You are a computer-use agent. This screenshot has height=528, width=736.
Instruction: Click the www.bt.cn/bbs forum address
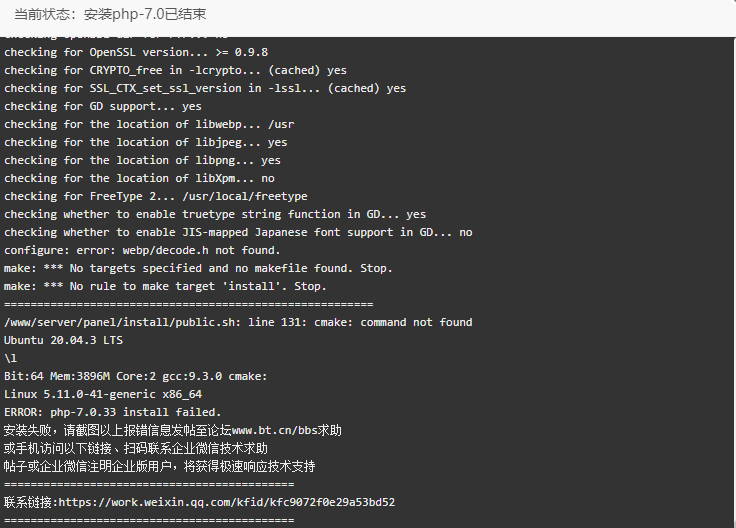click(x=275, y=430)
